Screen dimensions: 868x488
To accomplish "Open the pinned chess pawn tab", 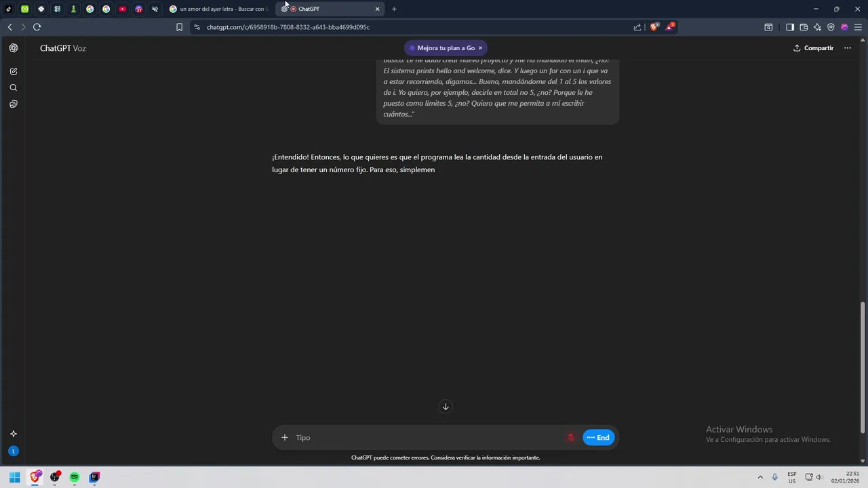I will click(x=73, y=9).
